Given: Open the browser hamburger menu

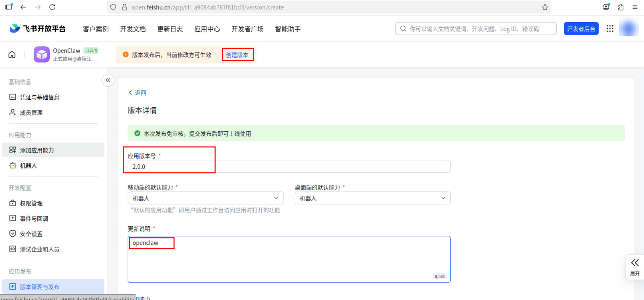Looking at the screenshot, I should click(635, 7).
